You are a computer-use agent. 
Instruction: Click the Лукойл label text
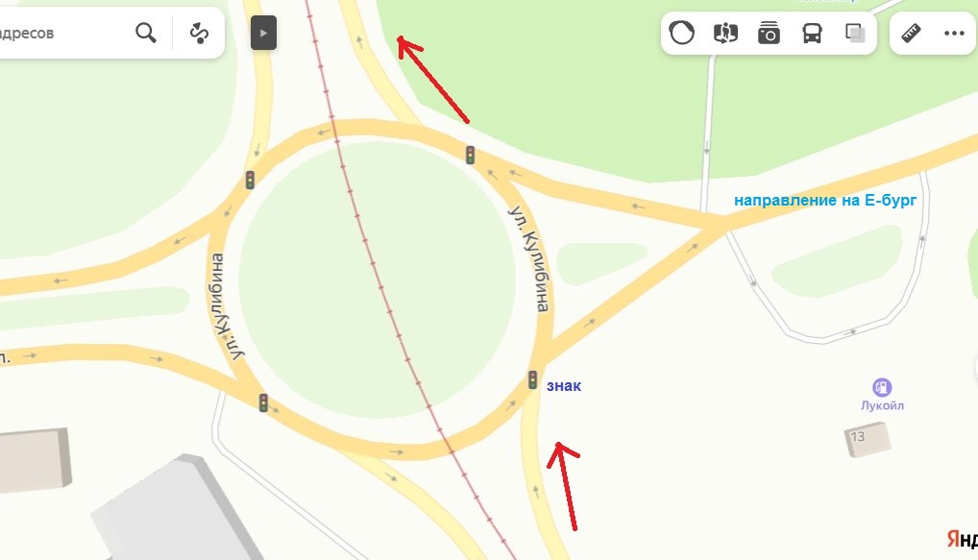[882, 405]
